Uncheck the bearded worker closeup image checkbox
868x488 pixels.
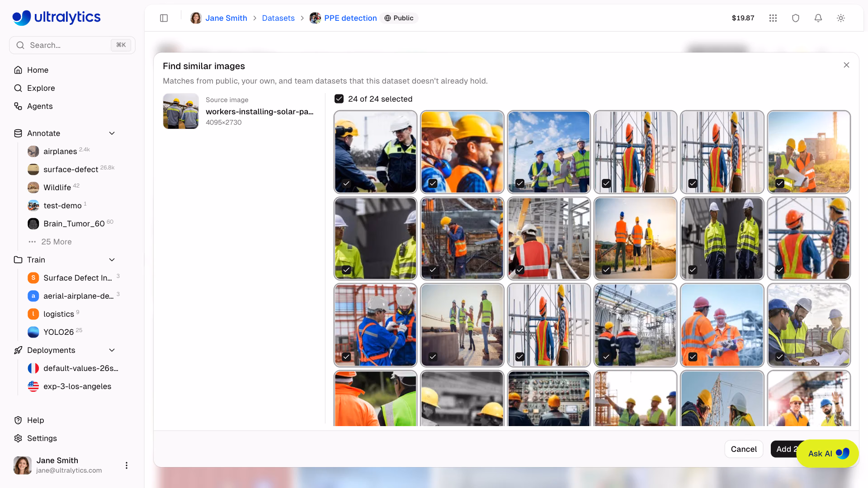[x=433, y=183]
